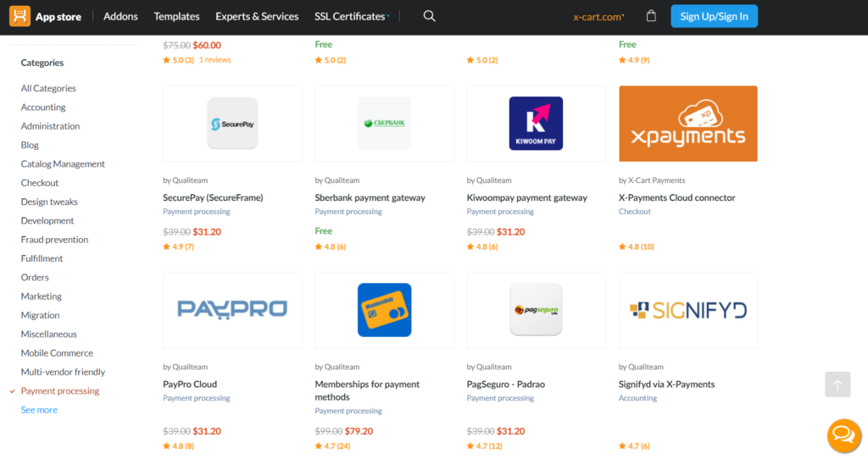Image resolution: width=868 pixels, height=459 pixels.
Task: Open Memberships for payment methods title
Action: 367,390
